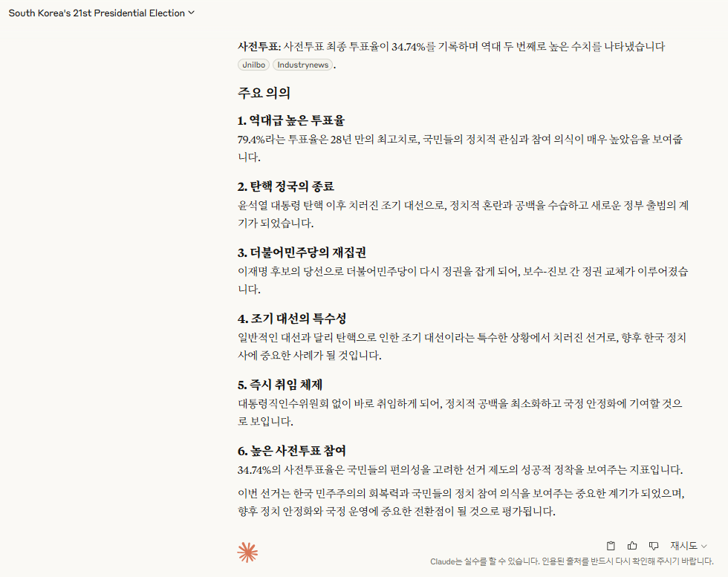Screen dimensions: 728x577
Task: Open the Industrynews citation source
Action: pyautogui.click(x=302, y=65)
